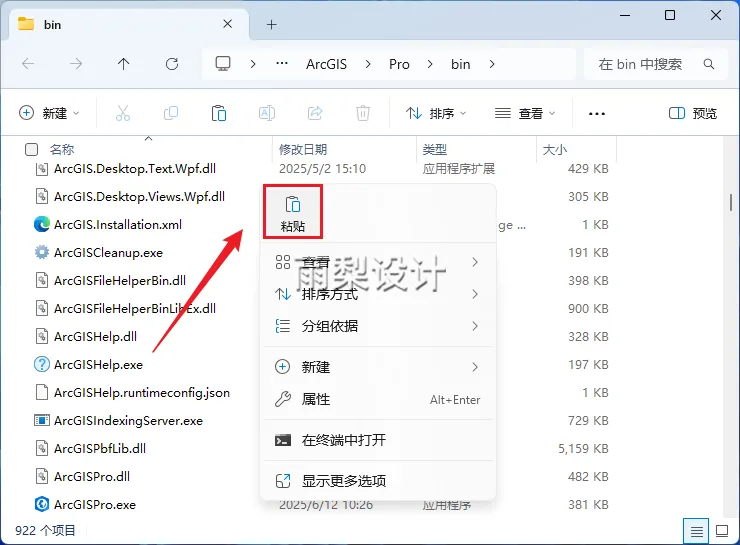
Task: Select the ArcGIS.Installation.xml Edge icon
Action: click(42, 224)
